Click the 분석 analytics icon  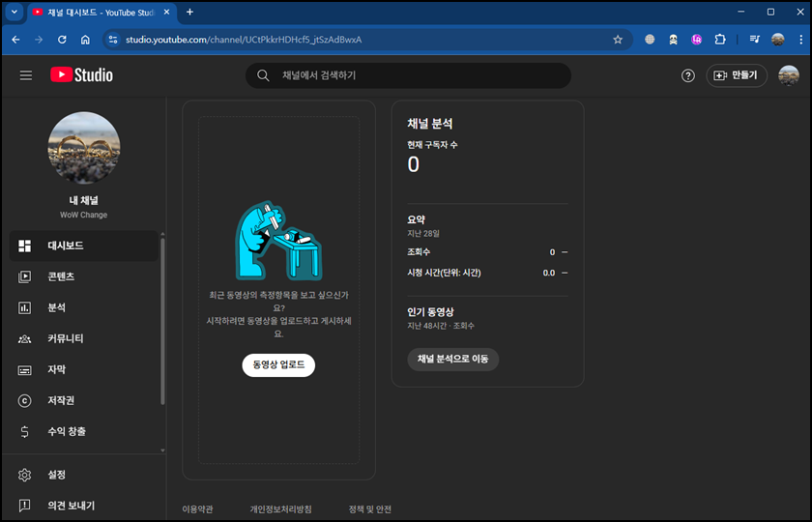[x=25, y=307]
